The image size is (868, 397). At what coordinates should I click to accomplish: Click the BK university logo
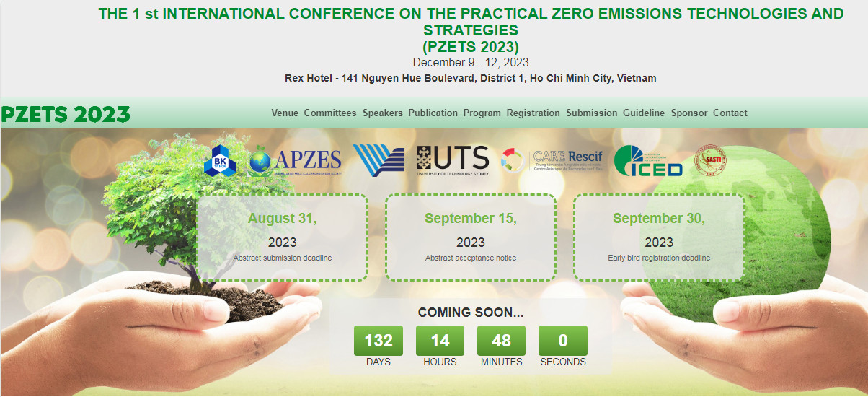(x=220, y=162)
